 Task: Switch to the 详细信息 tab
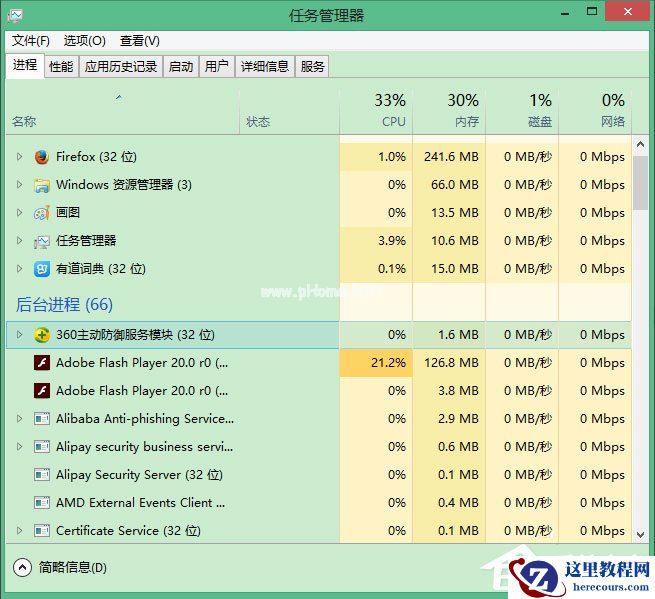click(x=265, y=66)
